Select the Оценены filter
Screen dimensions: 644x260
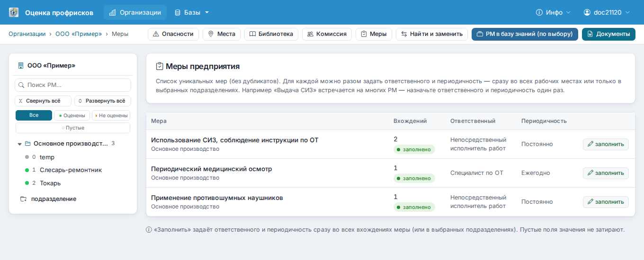click(72, 115)
